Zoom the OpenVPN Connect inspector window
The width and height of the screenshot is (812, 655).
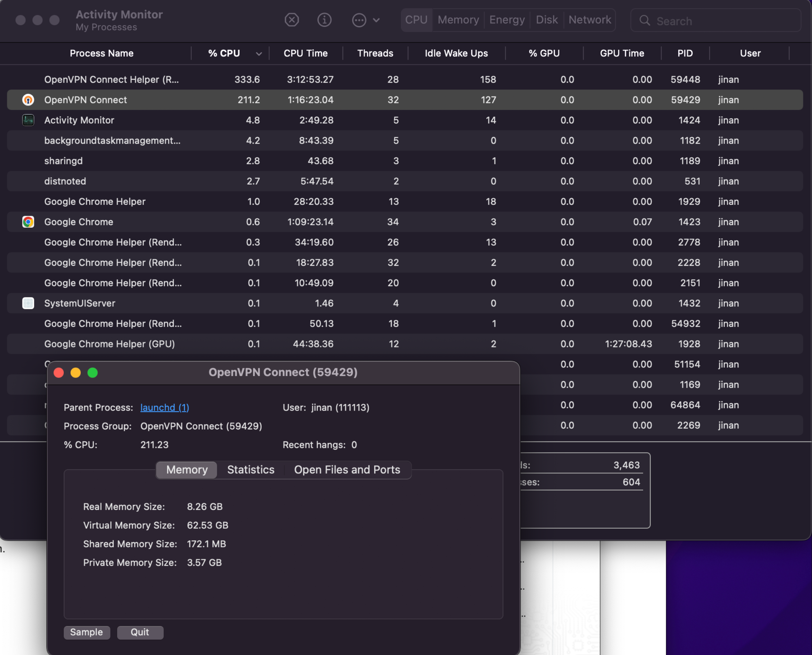click(x=93, y=373)
